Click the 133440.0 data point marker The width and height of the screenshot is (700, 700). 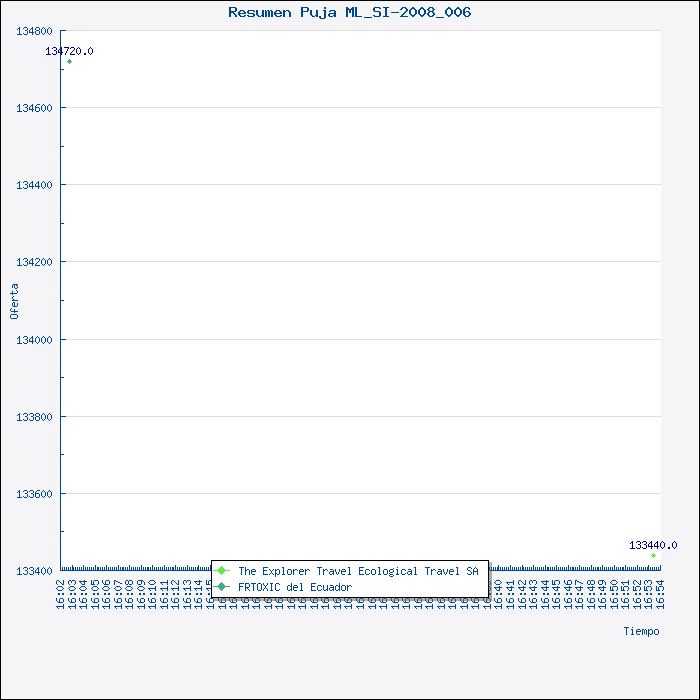coord(653,555)
